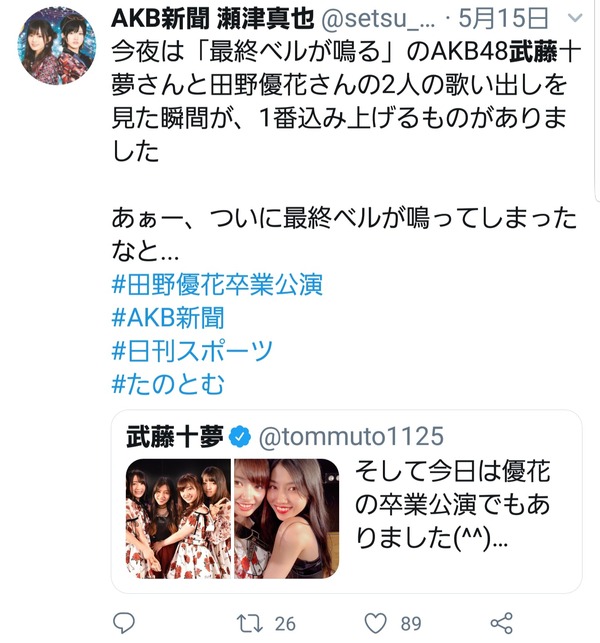Expand the tweet options chevron
Screen dimensions: 600x643
576,18
